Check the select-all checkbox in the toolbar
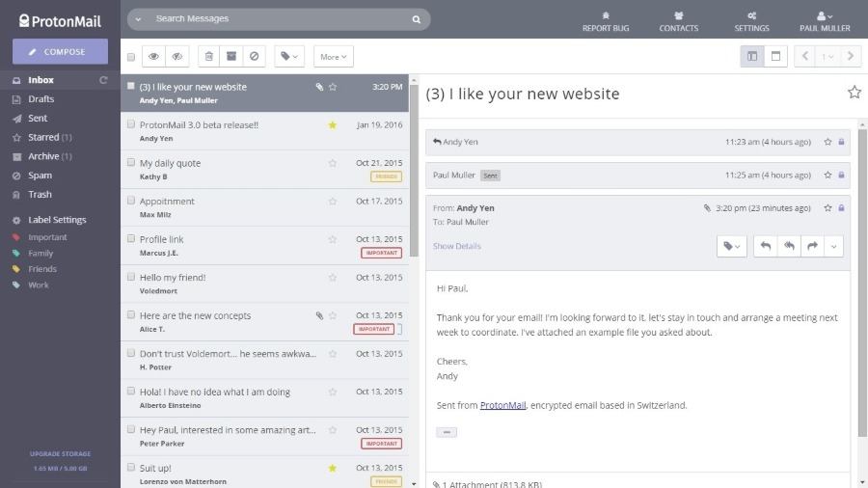The height and width of the screenshot is (488, 868). point(131,57)
